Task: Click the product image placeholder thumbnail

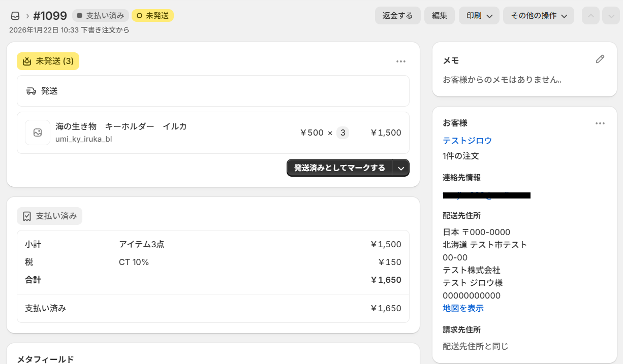Action: tap(38, 133)
